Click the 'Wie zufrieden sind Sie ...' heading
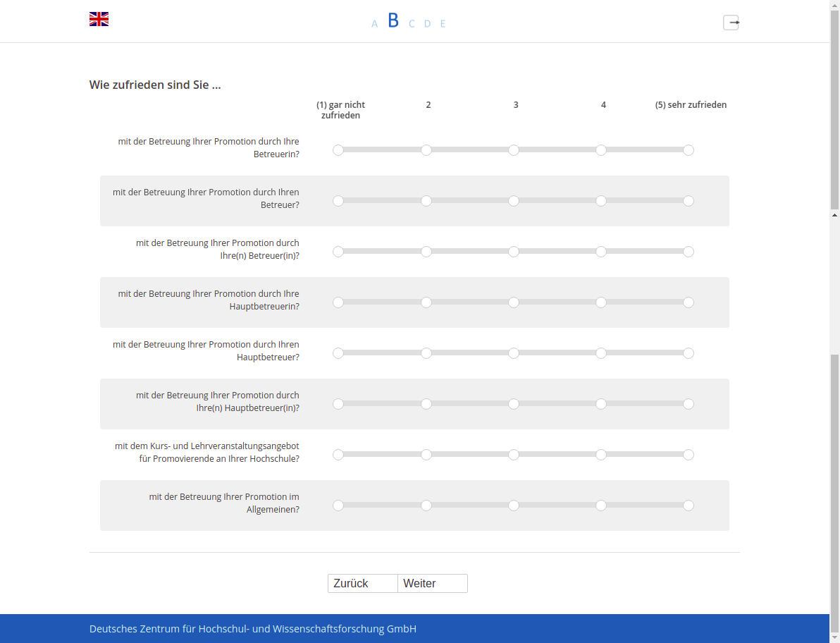This screenshot has height=643, width=840. click(155, 85)
